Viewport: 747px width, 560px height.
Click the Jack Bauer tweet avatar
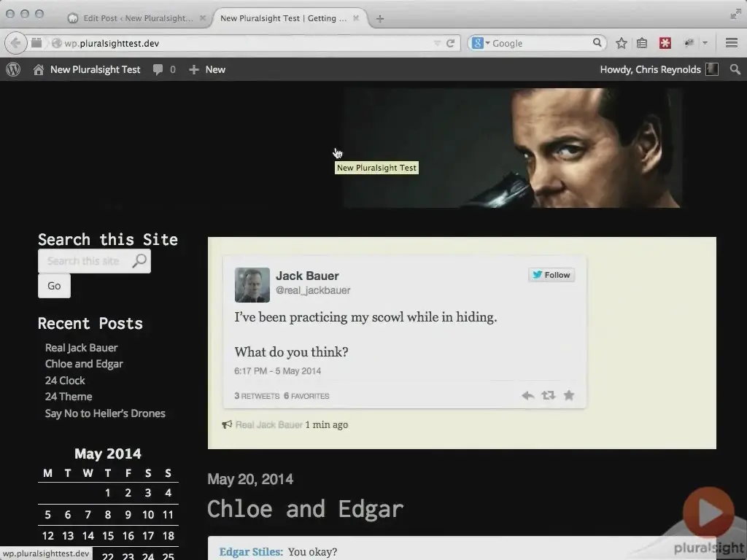[252, 285]
